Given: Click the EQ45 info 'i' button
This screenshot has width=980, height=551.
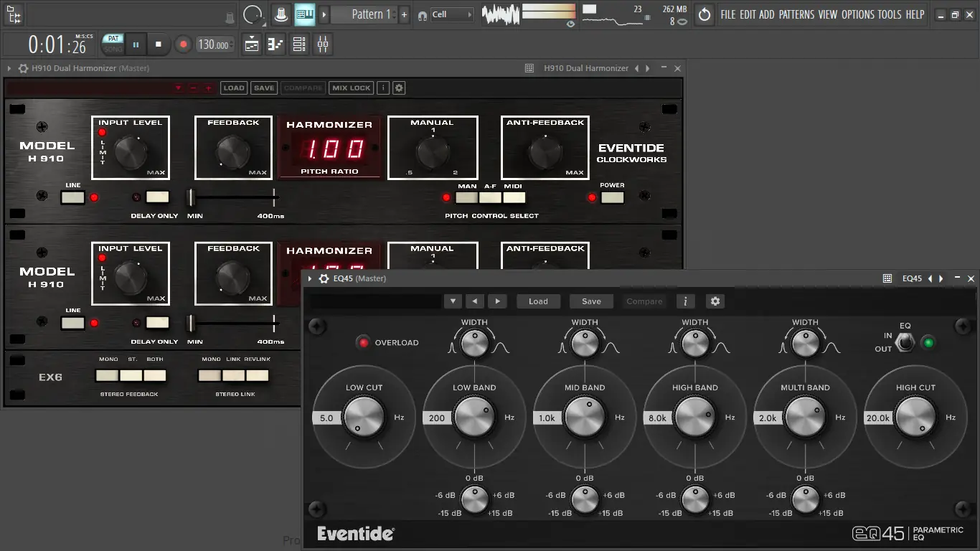Looking at the screenshot, I should click(x=685, y=301).
